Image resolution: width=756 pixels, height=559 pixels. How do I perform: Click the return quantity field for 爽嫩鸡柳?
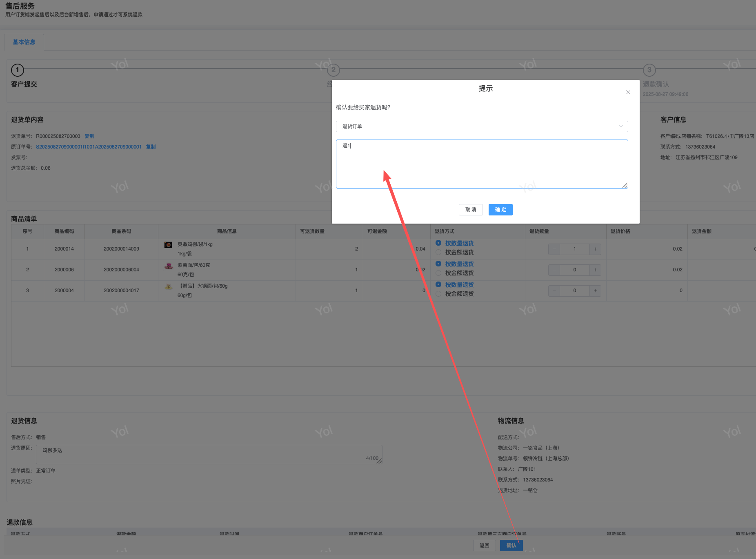tap(575, 249)
